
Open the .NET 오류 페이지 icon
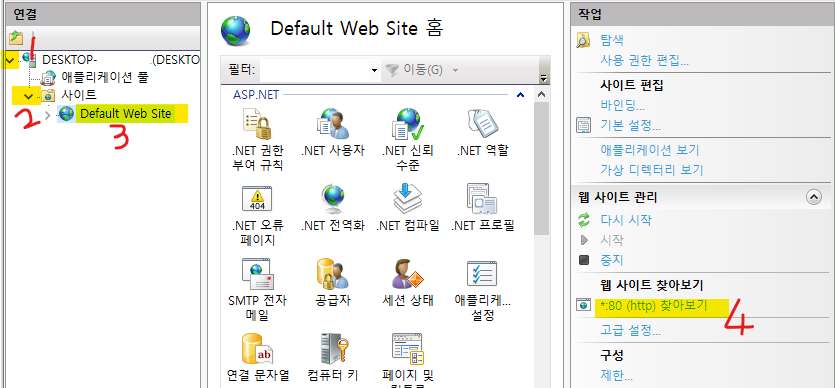258,199
